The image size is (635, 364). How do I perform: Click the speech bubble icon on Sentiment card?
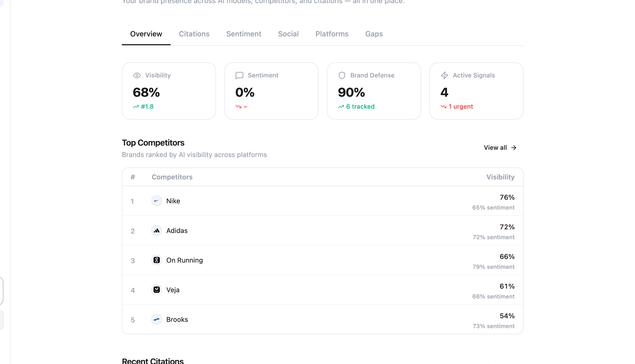[x=239, y=75]
